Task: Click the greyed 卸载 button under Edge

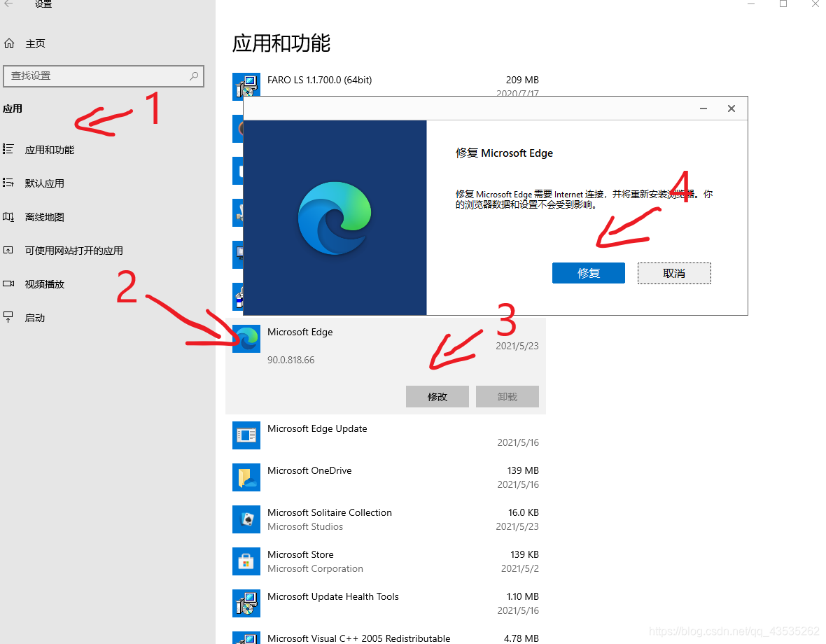Action: (507, 396)
